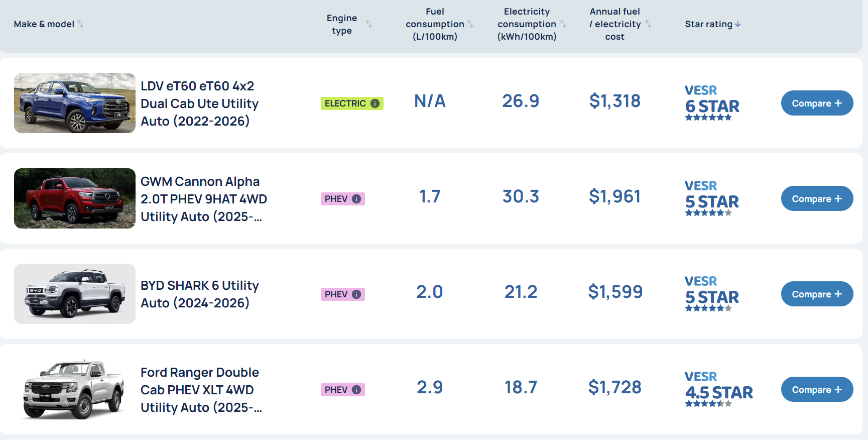Toggle Star rating sort direction arrow
The image size is (868, 440).
point(738,24)
